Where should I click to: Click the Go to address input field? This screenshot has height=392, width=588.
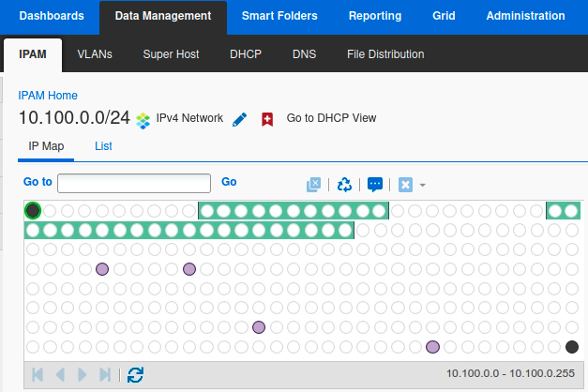tap(134, 183)
